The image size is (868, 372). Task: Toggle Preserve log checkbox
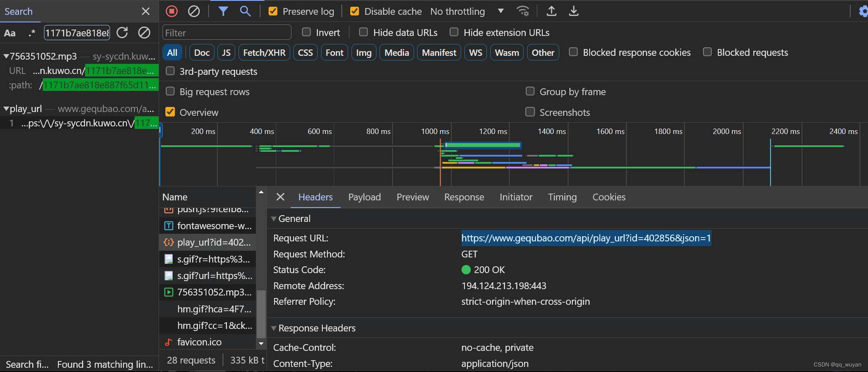click(x=273, y=11)
